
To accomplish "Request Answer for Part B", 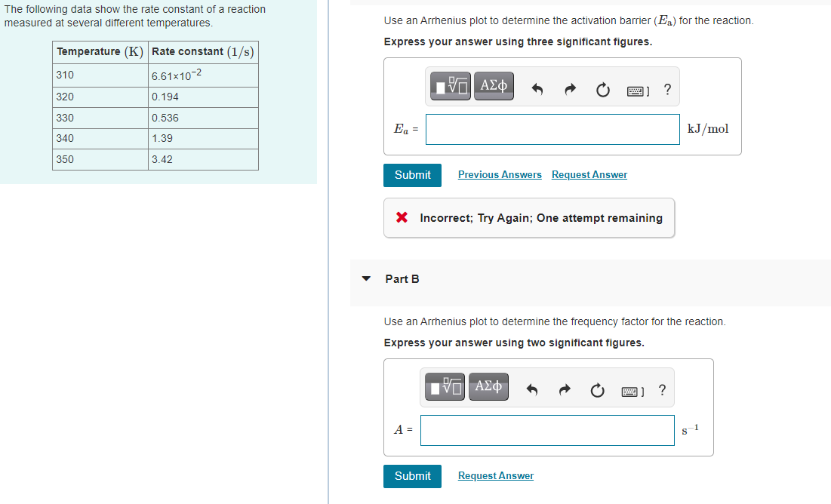I will click(x=496, y=476).
